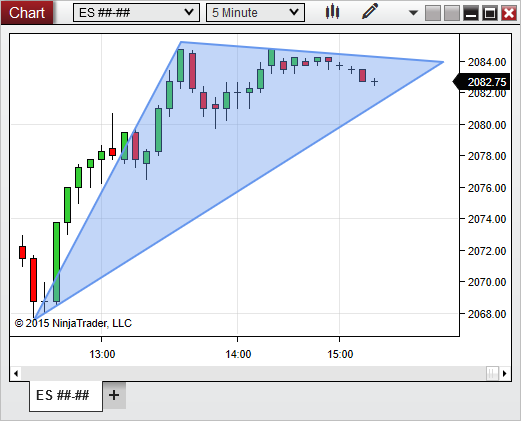
Task: Click the NinjaTrader copyright text
Action: point(73,323)
